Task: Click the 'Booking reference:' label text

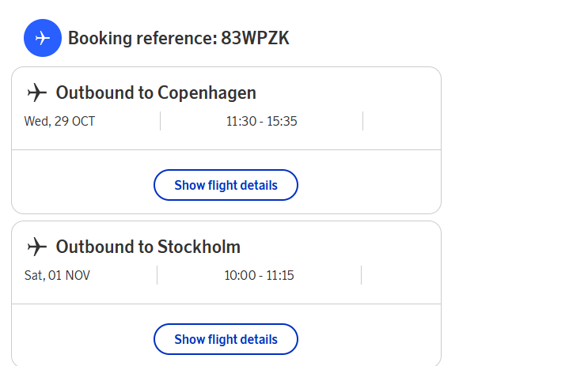Action: (x=143, y=38)
